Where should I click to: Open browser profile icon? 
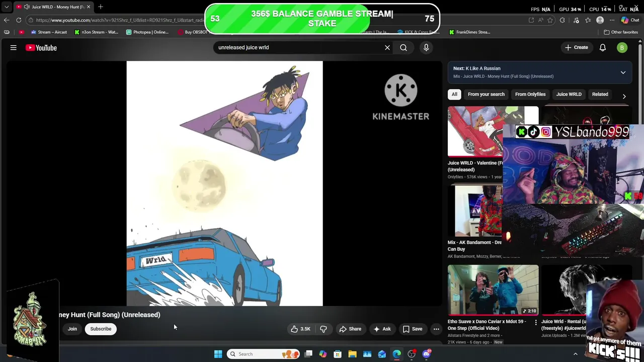(x=600, y=20)
